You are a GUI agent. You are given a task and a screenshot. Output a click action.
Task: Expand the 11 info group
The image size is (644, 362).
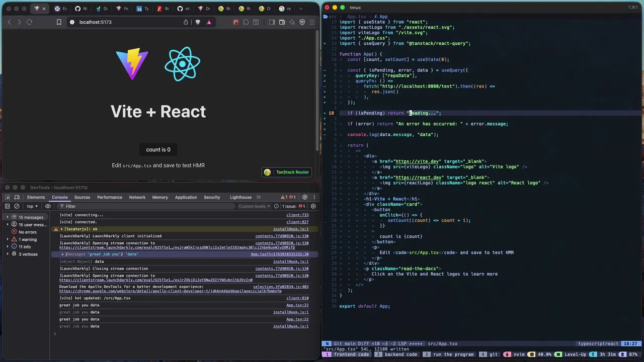coord(8,247)
